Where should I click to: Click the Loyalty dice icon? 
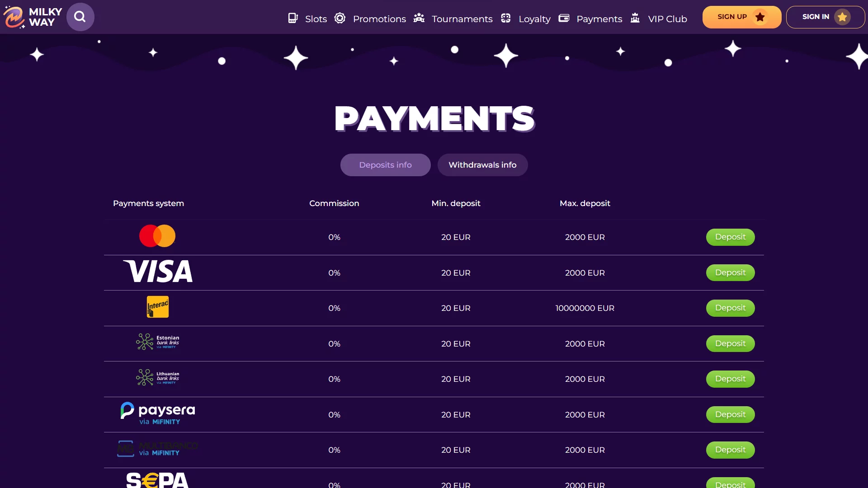506,18
